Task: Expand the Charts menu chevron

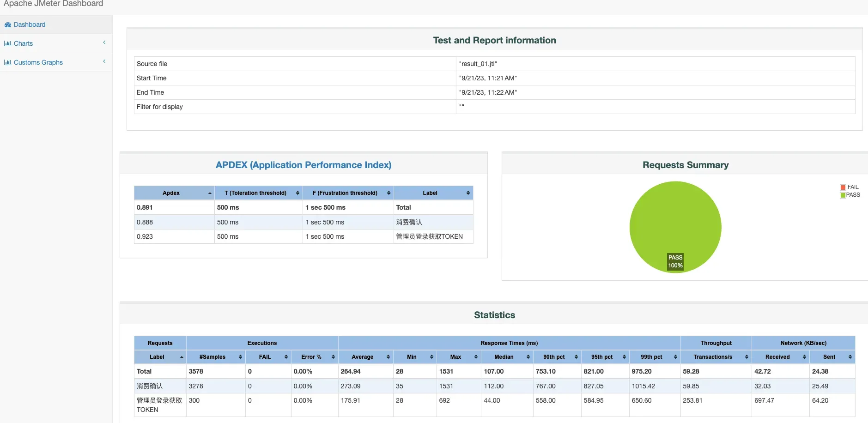Action: point(104,42)
